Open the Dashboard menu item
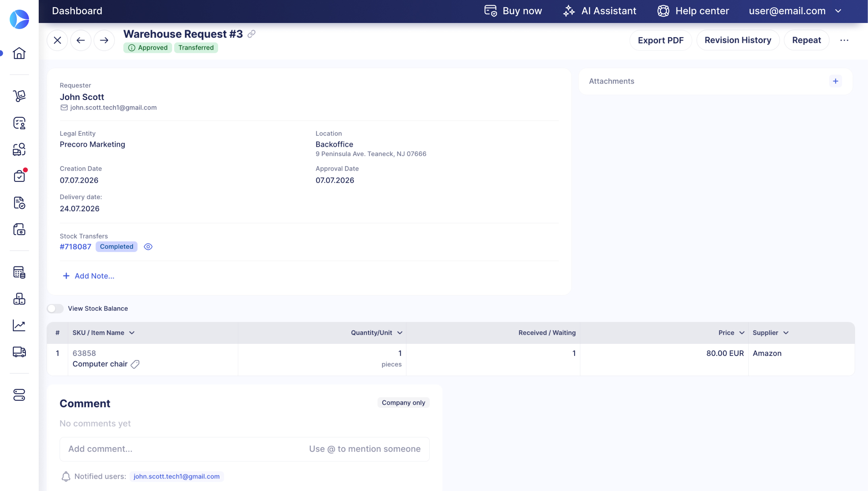This screenshot has height=491, width=868. [77, 11]
